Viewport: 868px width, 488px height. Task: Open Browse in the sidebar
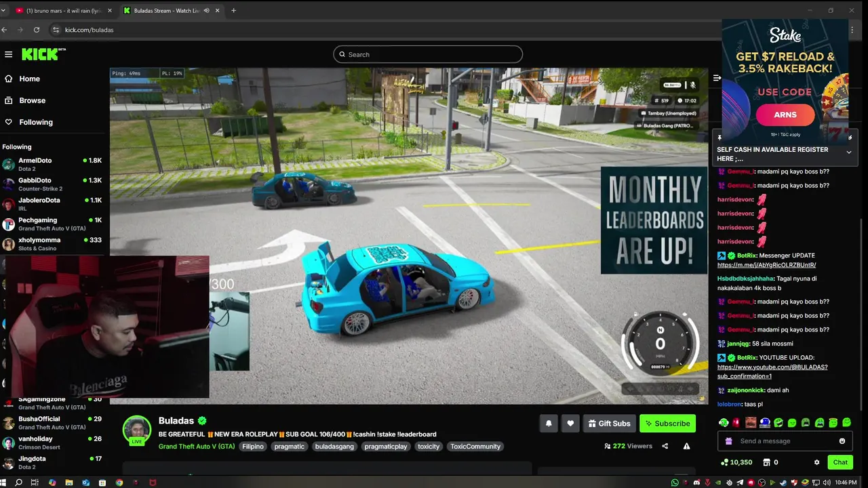tap(24, 100)
